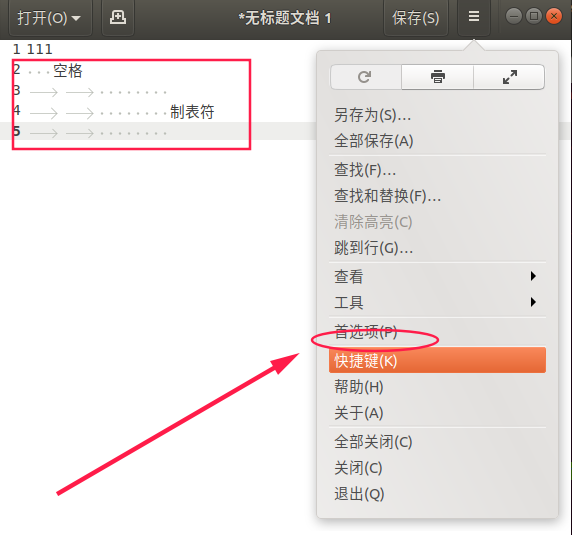Click the word 空格 on line 2
This screenshot has height=535, width=572.
68,71
